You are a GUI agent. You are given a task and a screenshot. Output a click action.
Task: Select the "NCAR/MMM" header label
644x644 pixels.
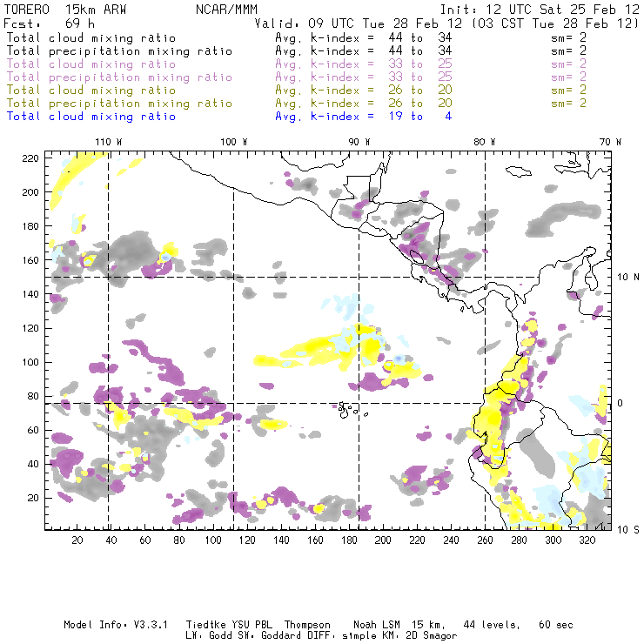coord(227,10)
